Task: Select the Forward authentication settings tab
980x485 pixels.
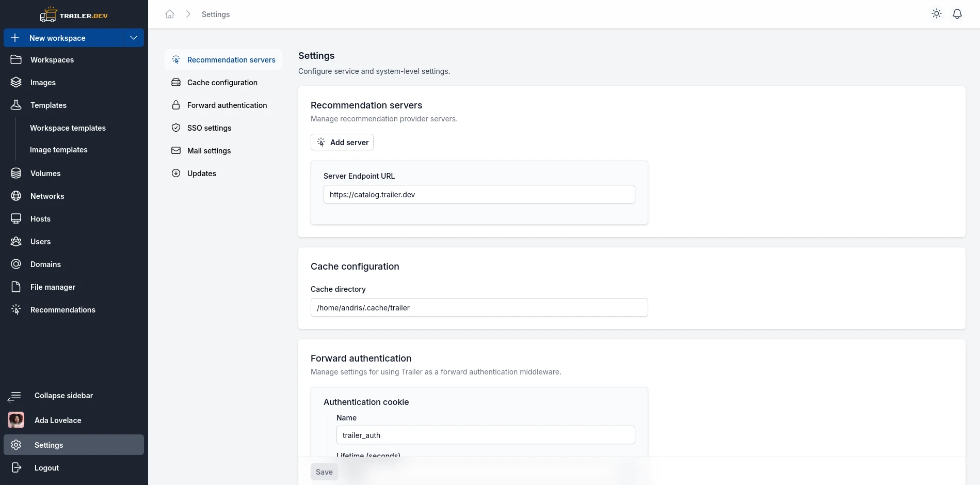Action: 223,105
